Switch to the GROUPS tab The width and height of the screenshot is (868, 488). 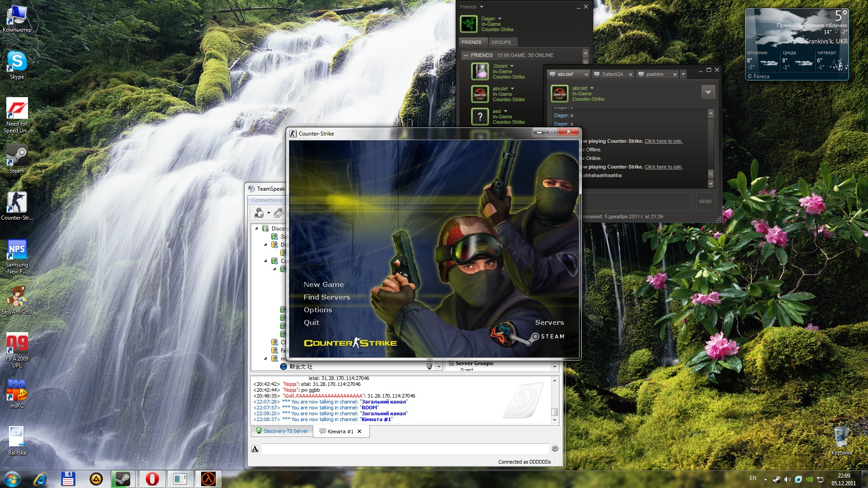[x=501, y=42]
